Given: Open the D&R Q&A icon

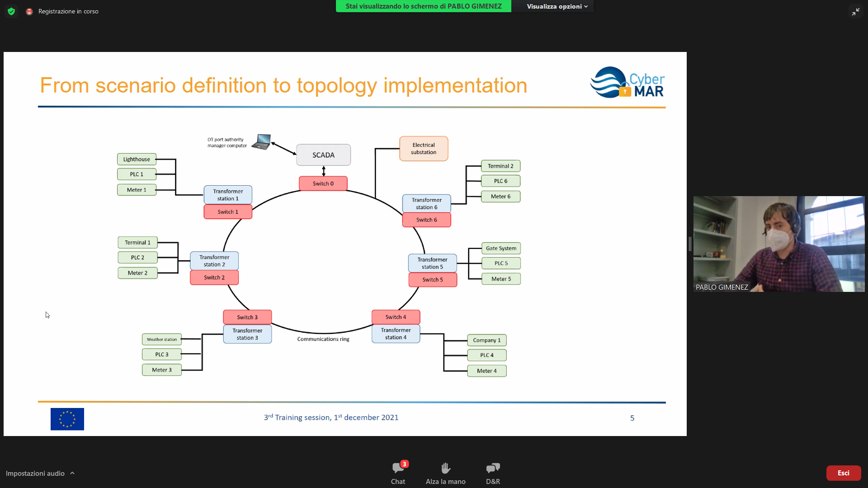Looking at the screenshot, I should (x=493, y=468).
